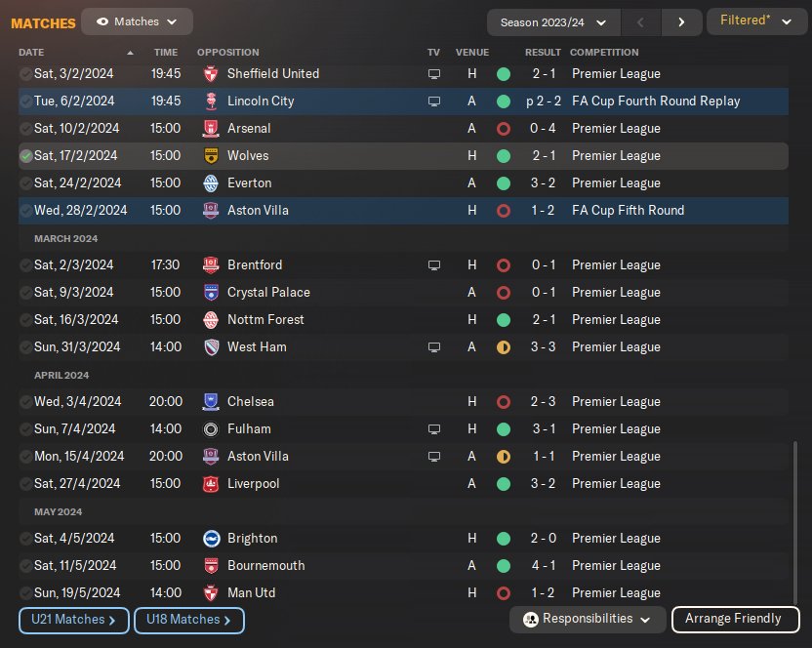The height and width of the screenshot is (648, 812).
Task: Go to the next season arrow
Action: (681, 21)
